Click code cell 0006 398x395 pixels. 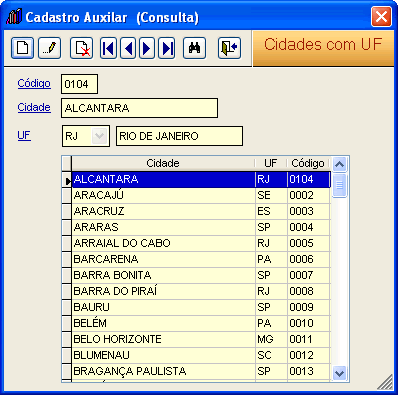click(309, 259)
